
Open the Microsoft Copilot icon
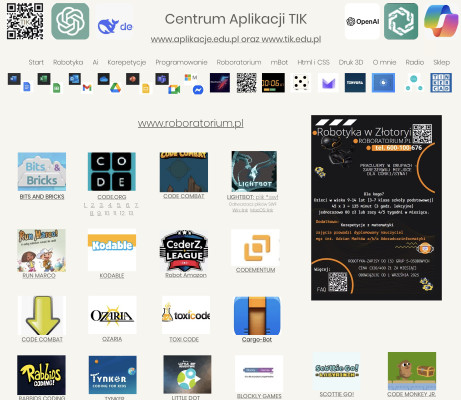click(441, 21)
